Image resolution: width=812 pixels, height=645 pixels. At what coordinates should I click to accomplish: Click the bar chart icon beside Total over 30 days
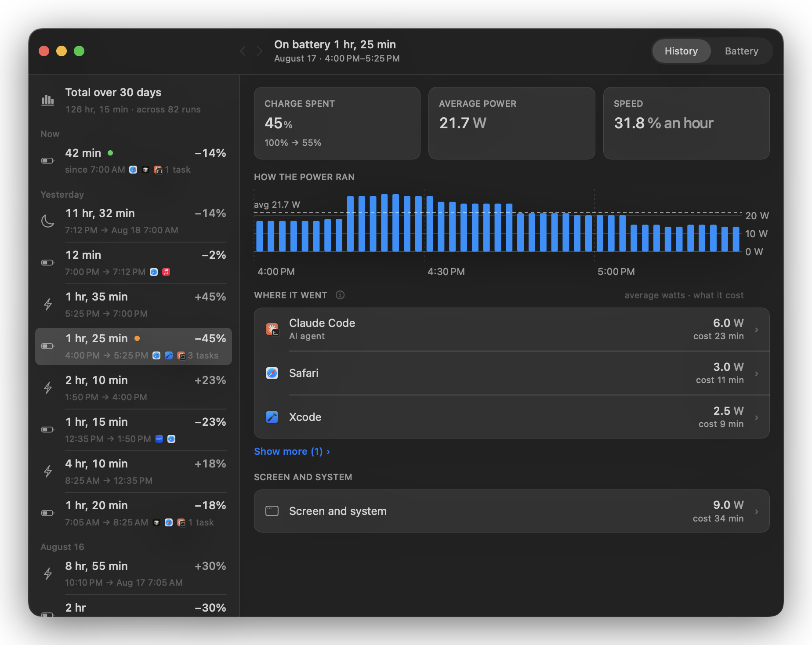pyautogui.click(x=47, y=100)
